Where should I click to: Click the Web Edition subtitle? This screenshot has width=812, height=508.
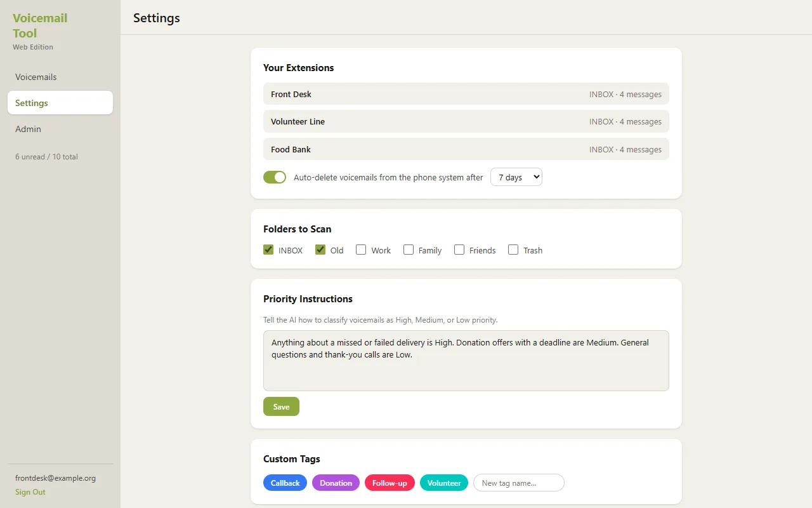click(x=33, y=47)
